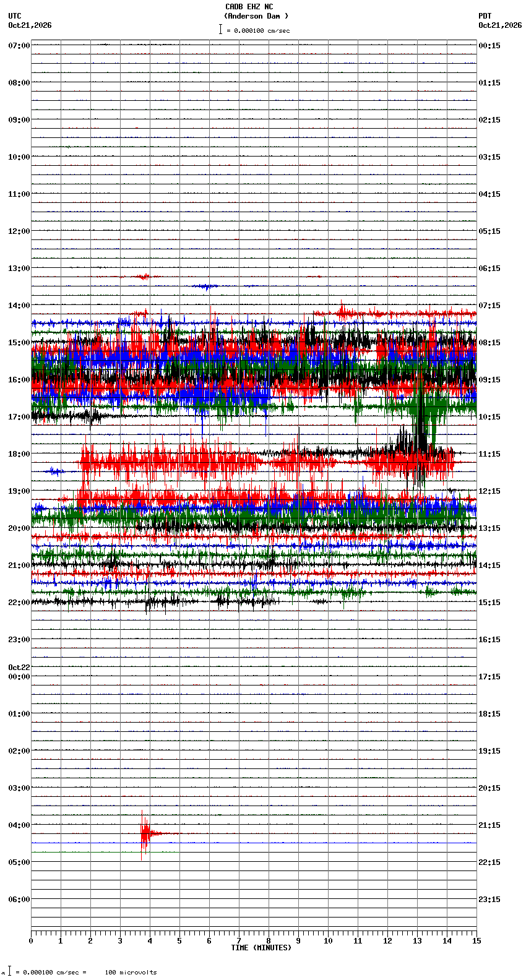Click the Oct21,2026 date under UTC
Viewport: 526px width, 980px height.
pyautogui.click(x=30, y=25)
